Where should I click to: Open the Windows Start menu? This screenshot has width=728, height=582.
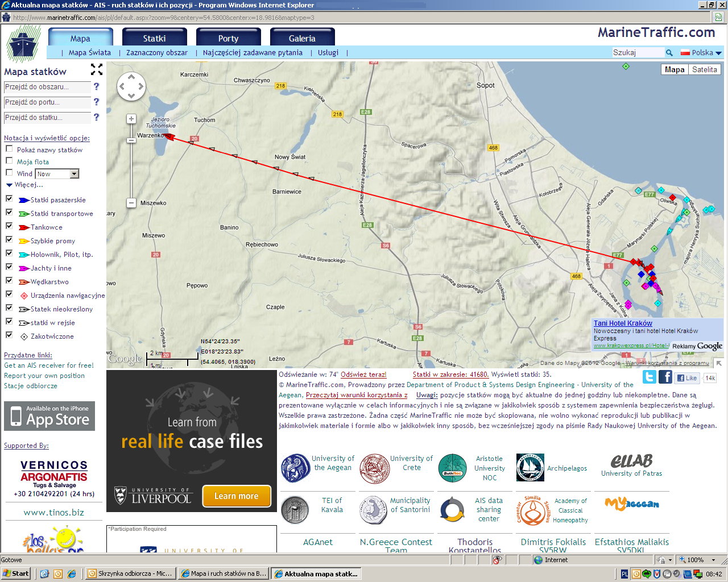15,573
